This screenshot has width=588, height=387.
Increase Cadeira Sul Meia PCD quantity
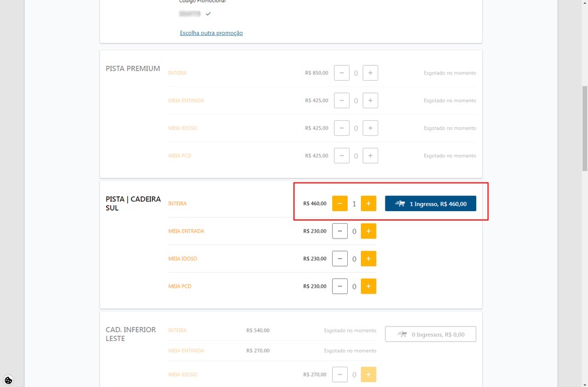[x=368, y=287]
